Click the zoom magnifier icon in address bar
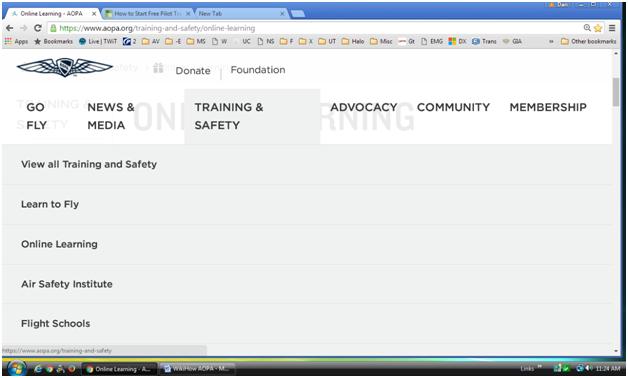The image size is (628, 378). tap(587, 28)
